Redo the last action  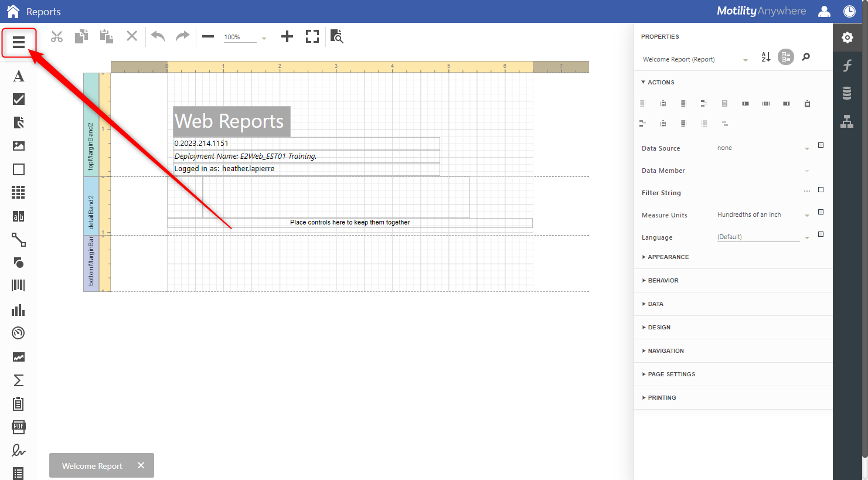click(x=183, y=36)
